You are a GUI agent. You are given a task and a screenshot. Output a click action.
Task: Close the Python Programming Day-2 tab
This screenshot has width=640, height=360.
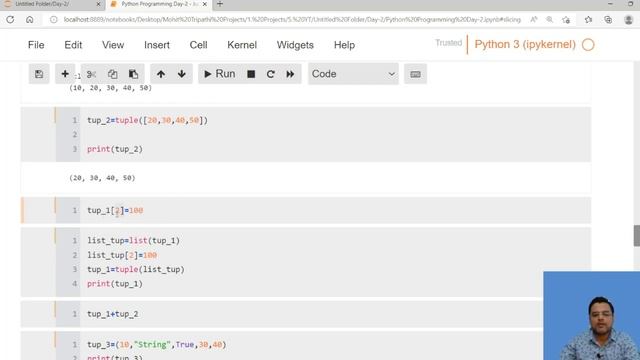point(205,4)
